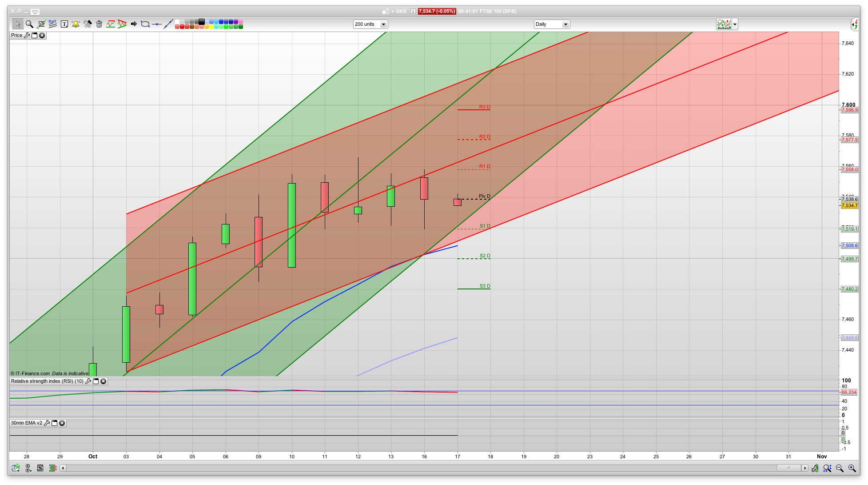Pick the bright red color swatch
Screen dimensions: 868x485
pos(182,27)
